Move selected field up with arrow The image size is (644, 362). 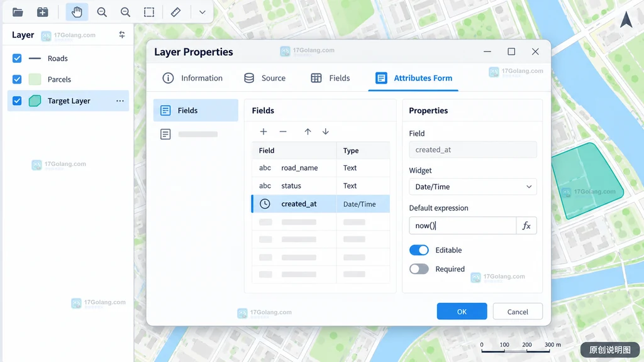point(308,131)
